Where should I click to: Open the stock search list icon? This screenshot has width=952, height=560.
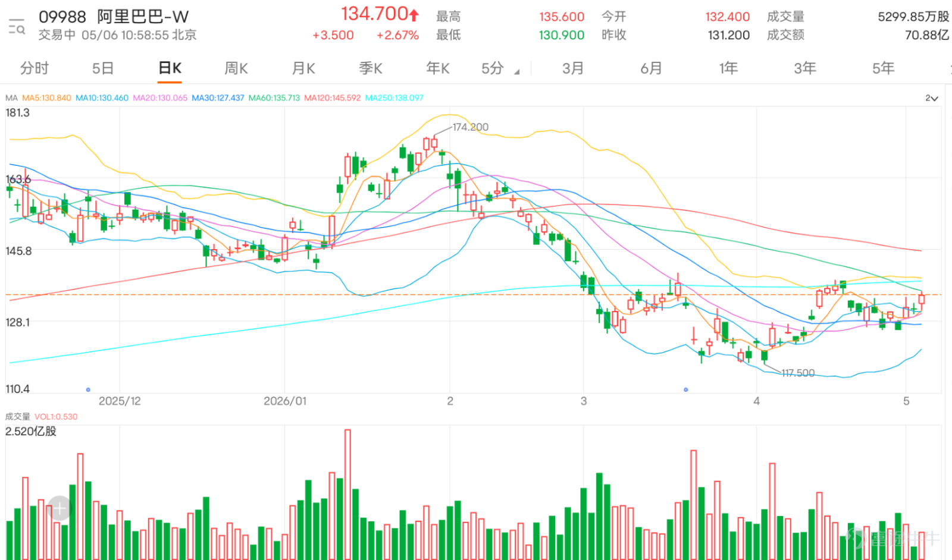pyautogui.click(x=17, y=27)
